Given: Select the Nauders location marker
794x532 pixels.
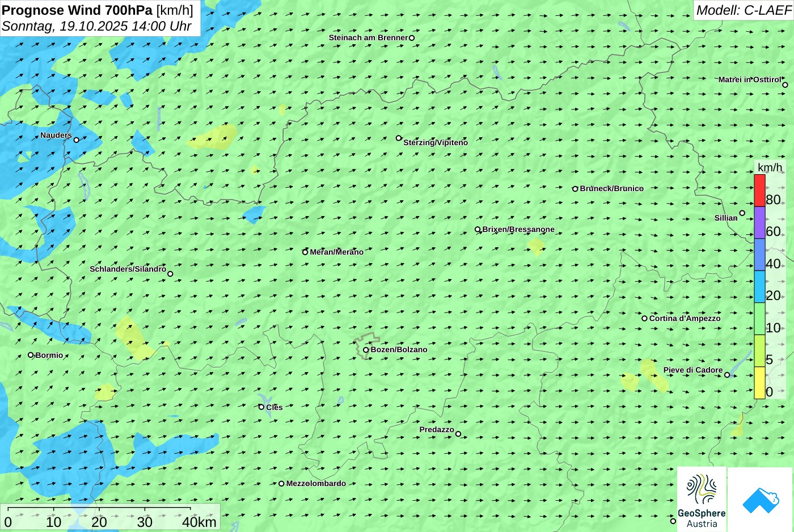Looking at the screenshot, I should (76, 140).
